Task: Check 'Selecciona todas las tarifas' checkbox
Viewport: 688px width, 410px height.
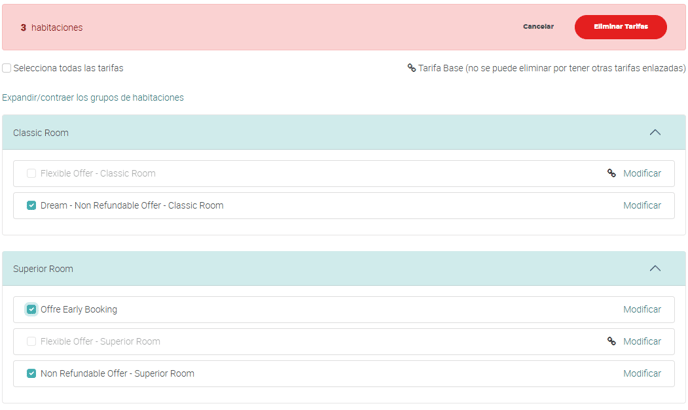Action: (x=7, y=68)
